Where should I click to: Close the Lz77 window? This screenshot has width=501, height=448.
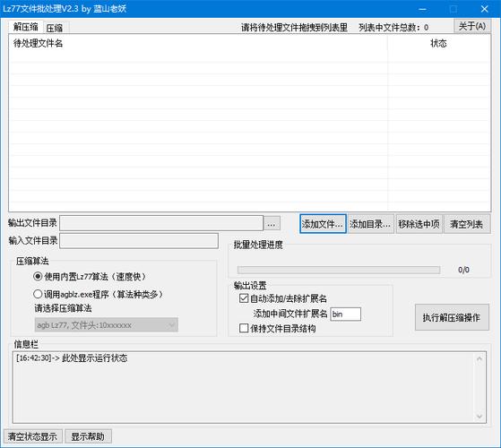tap(484, 9)
